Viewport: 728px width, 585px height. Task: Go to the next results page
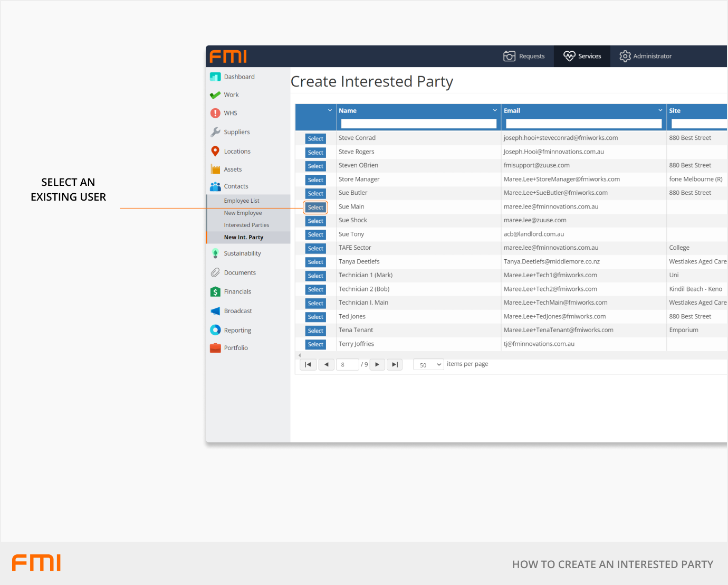[x=377, y=365]
